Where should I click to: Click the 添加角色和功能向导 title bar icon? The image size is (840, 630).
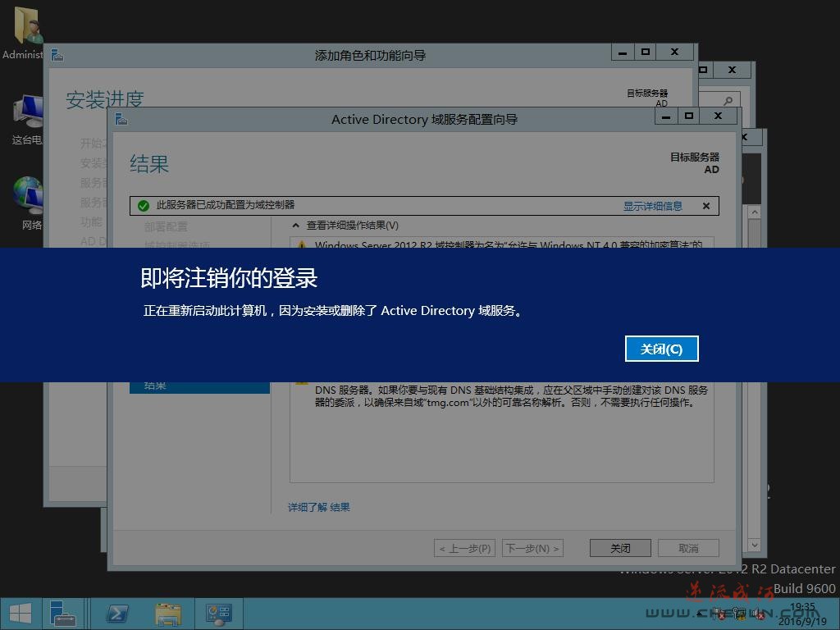pyautogui.click(x=57, y=55)
